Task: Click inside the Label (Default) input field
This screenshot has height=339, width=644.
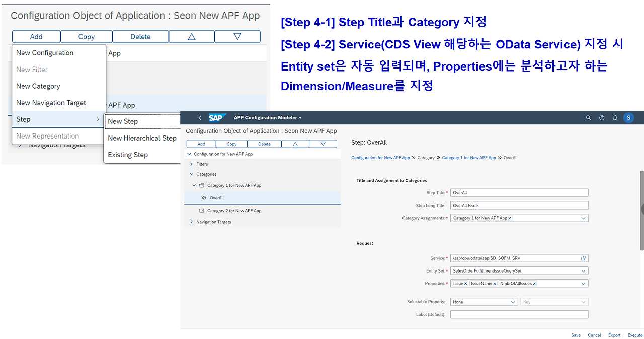Action: tap(519, 314)
